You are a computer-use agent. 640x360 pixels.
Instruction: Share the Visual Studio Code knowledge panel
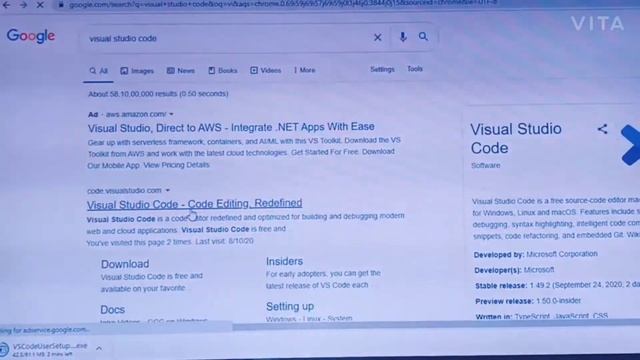(x=602, y=129)
